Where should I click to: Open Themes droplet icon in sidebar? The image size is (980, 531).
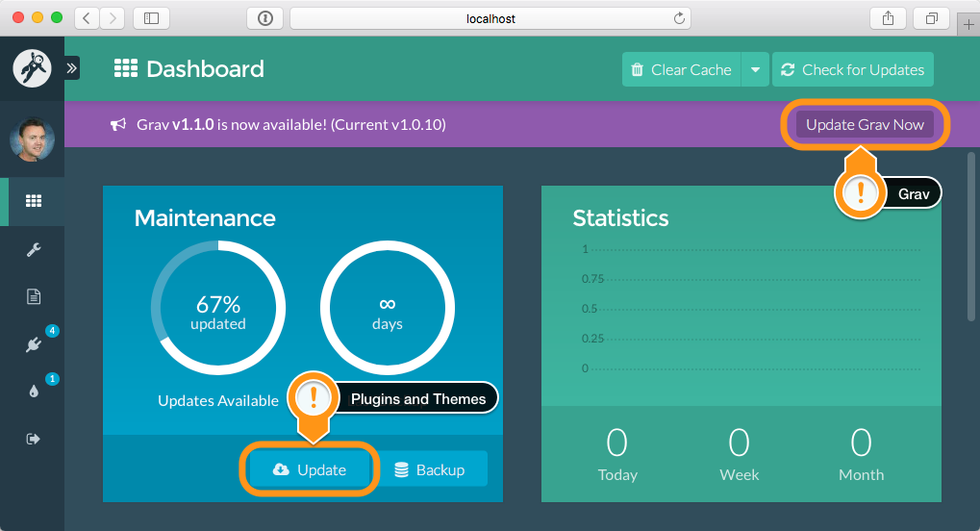tap(34, 391)
